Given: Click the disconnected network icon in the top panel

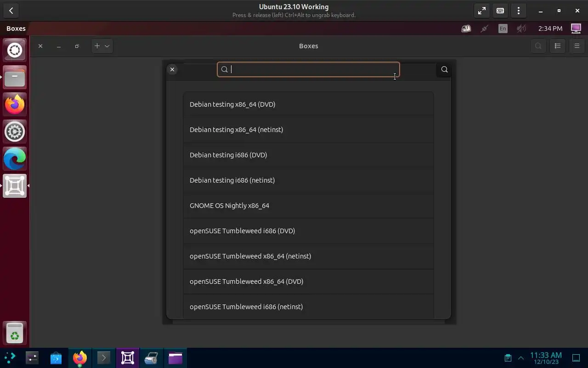Looking at the screenshot, I should (x=484, y=29).
